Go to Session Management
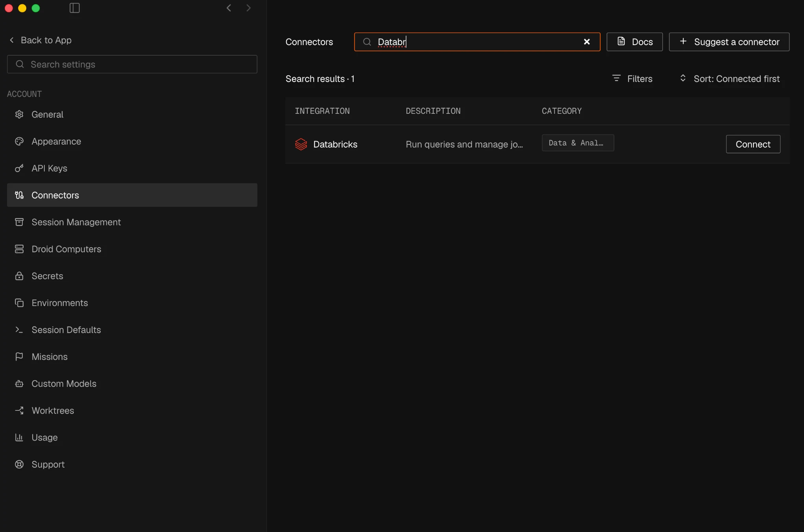This screenshot has height=532, width=804. (132, 222)
